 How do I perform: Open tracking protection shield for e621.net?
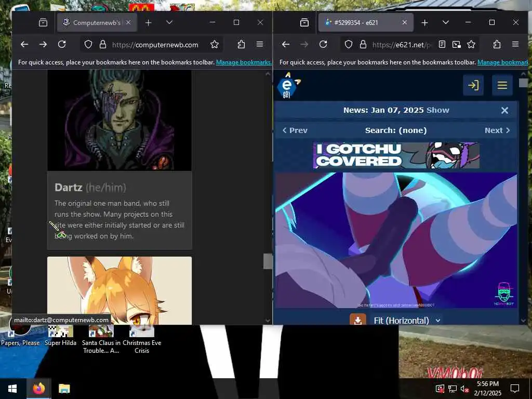(349, 45)
